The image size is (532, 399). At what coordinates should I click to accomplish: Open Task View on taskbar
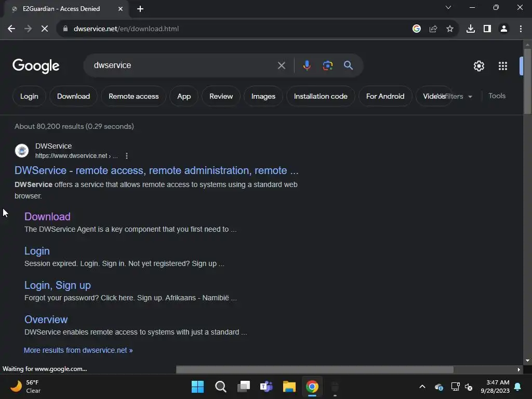pos(244,387)
